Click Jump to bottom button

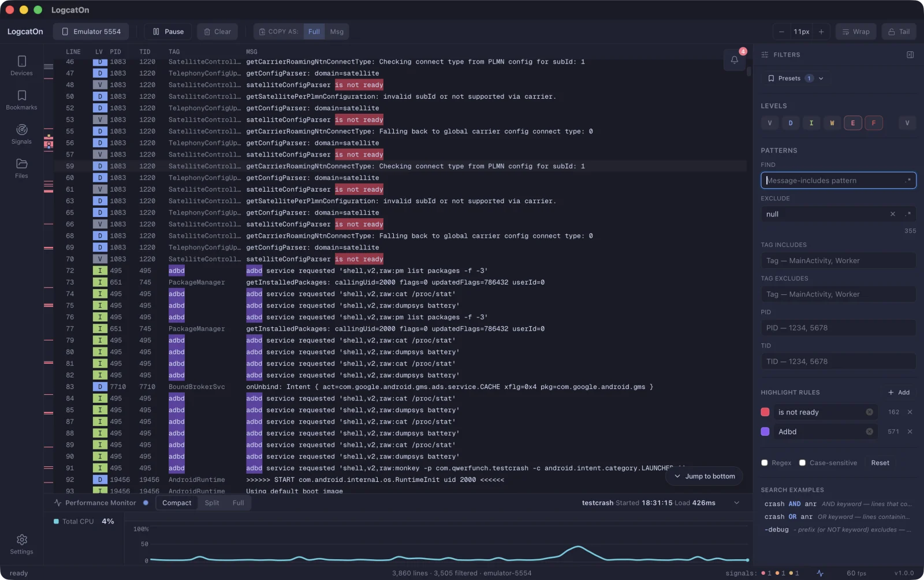click(705, 476)
